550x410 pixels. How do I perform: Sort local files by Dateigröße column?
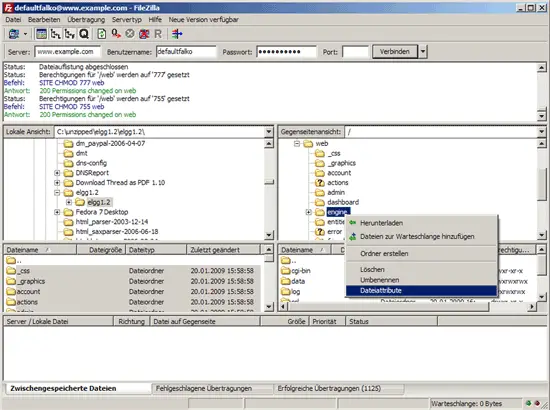click(x=101, y=250)
